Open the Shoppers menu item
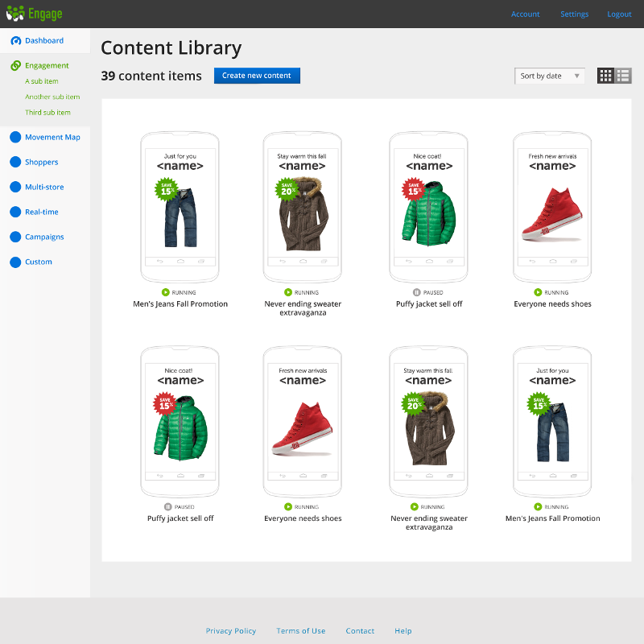 pos(41,163)
